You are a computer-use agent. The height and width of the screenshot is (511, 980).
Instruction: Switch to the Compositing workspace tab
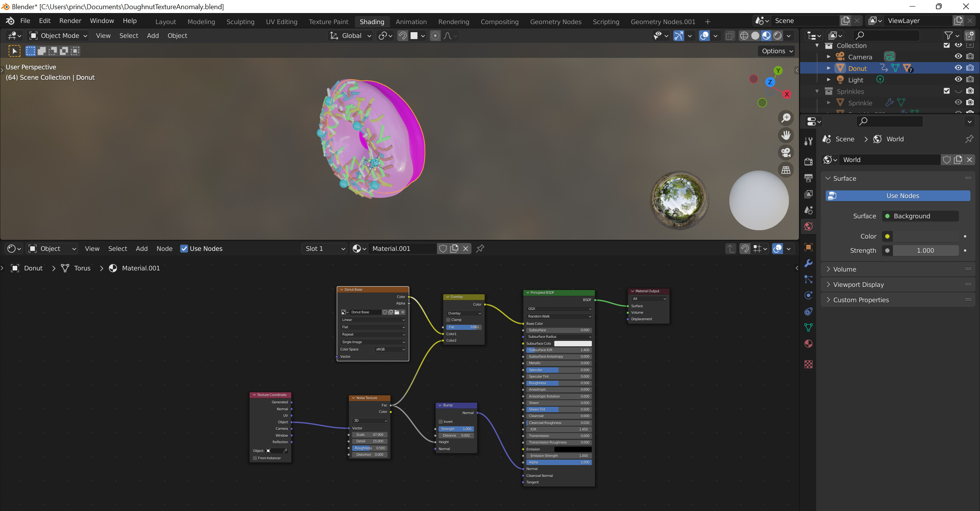500,22
